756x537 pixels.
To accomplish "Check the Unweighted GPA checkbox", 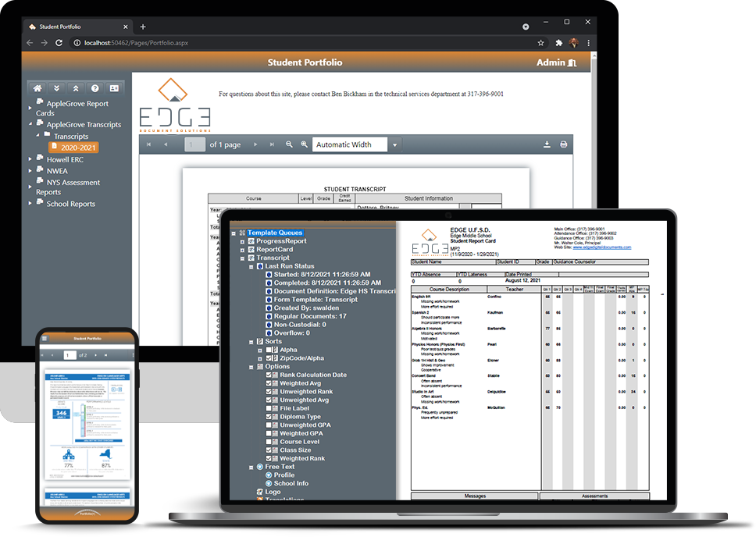I will [x=269, y=425].
